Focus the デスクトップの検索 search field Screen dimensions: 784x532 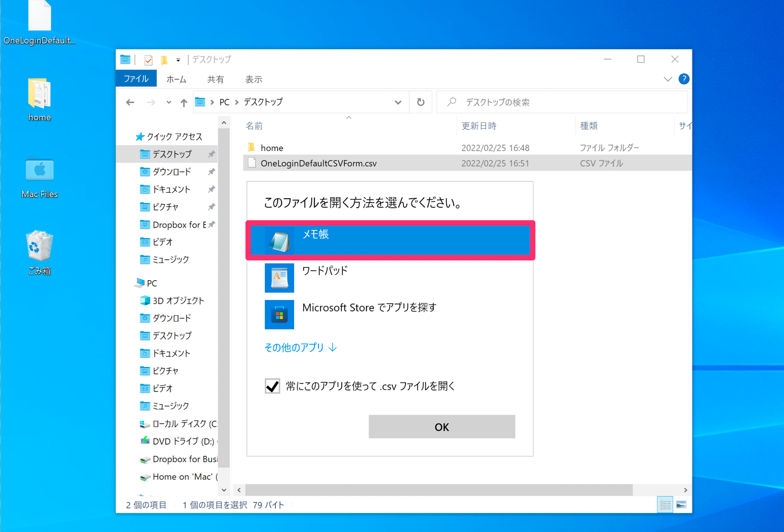tap(562, 102)
